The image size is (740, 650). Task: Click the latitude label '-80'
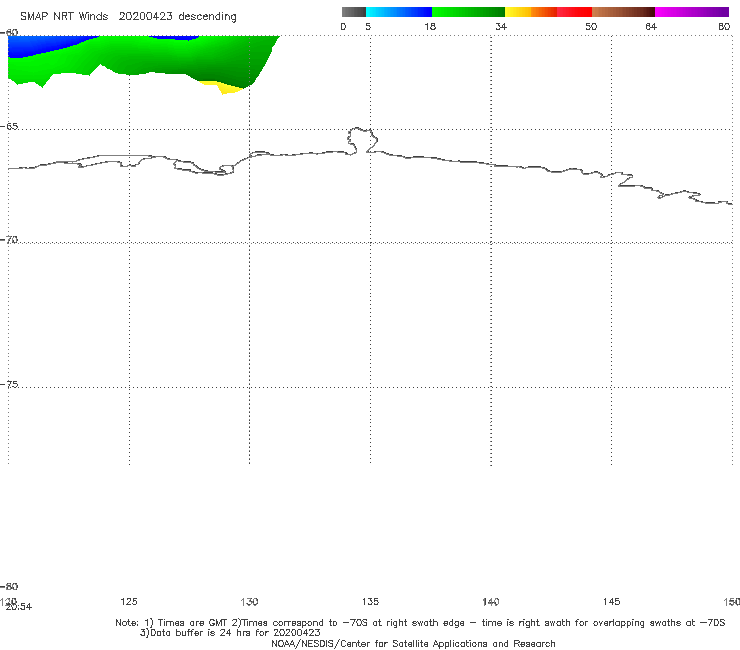9,586
